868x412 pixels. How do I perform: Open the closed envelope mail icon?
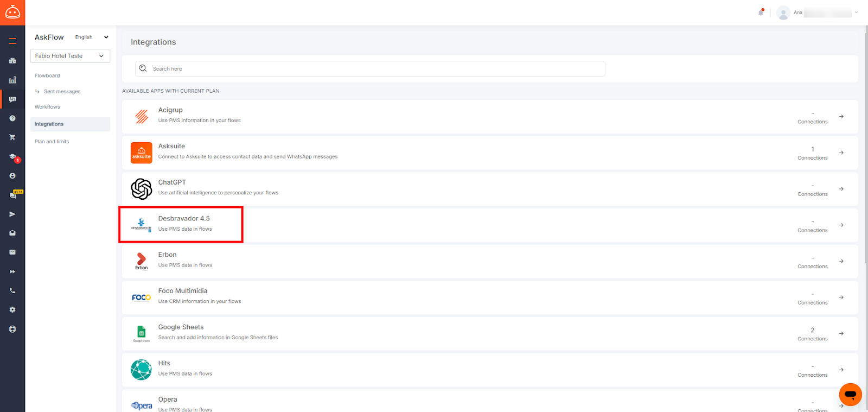[12, 252]
